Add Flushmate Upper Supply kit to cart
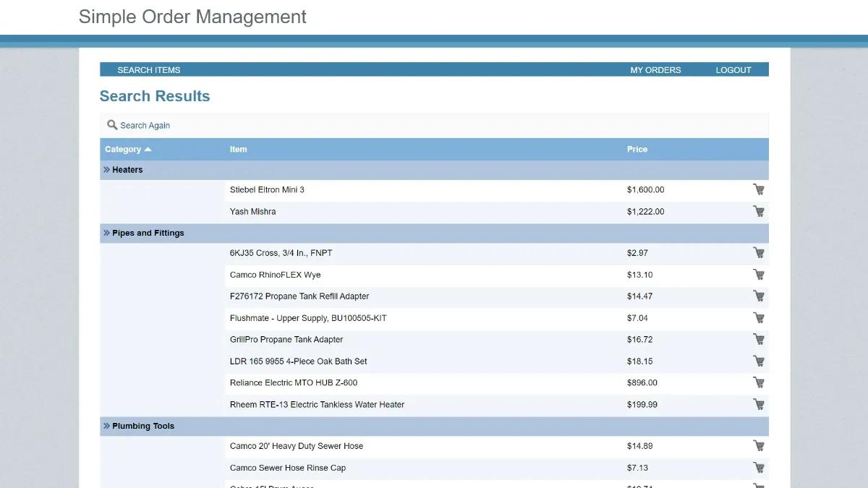Image resolution: width=868 pixels, height=488 pixels. pyautogui.click(x=758, y=318)
